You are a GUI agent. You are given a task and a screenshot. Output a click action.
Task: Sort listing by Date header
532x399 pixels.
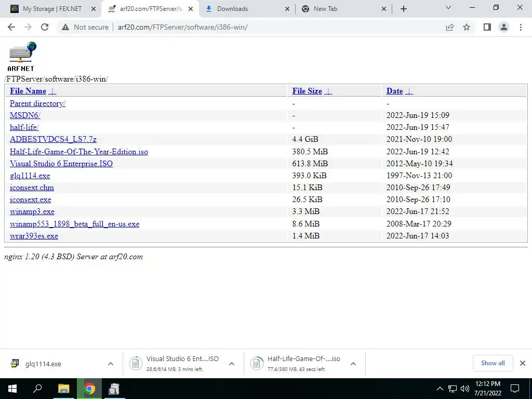click(395, 91)
